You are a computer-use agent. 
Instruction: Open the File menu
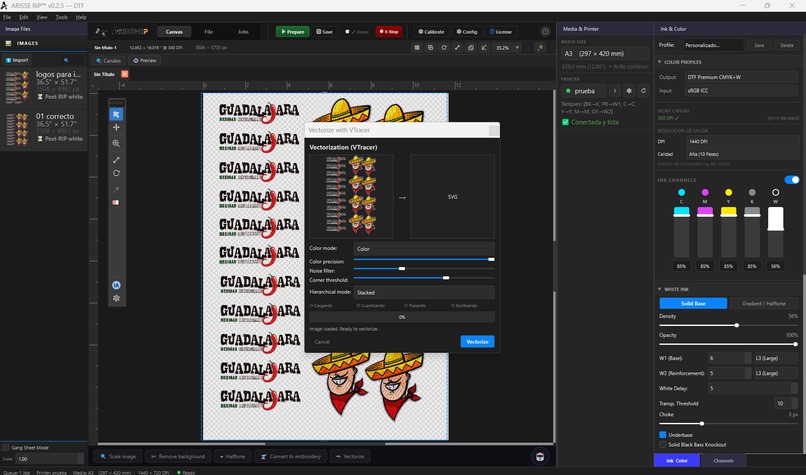coord(7,17)
